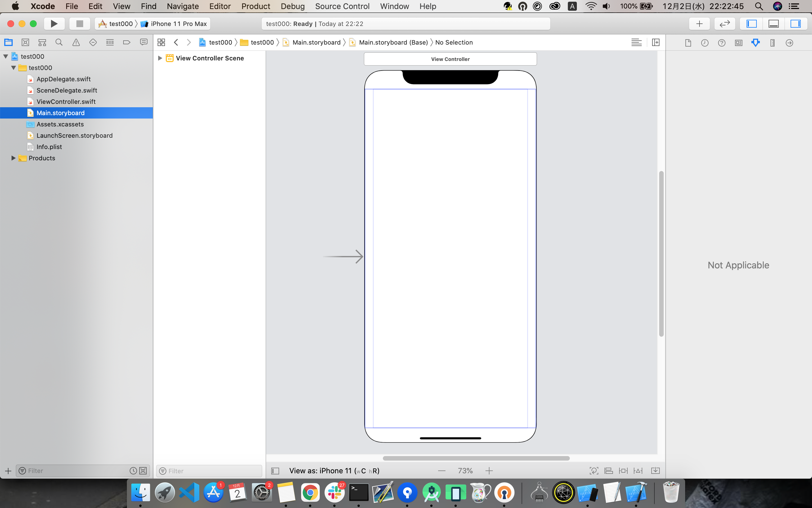
Task: Open Add New Constraints menu
Action: [623, 471]
